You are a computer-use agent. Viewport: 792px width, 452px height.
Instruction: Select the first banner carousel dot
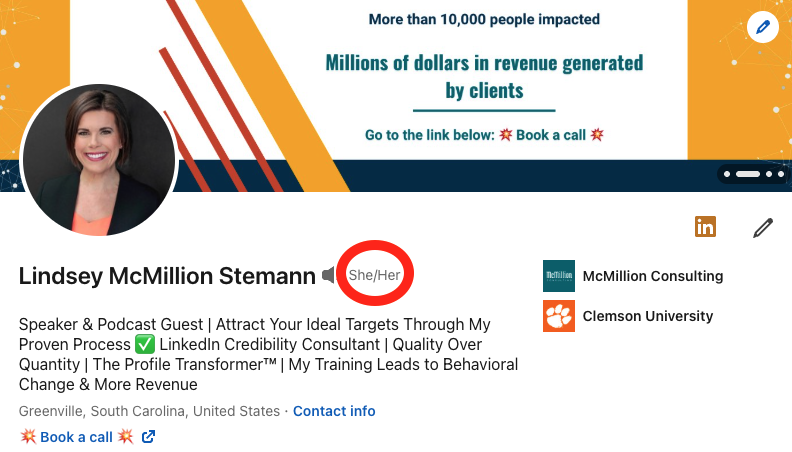click(x=727, y=174)
